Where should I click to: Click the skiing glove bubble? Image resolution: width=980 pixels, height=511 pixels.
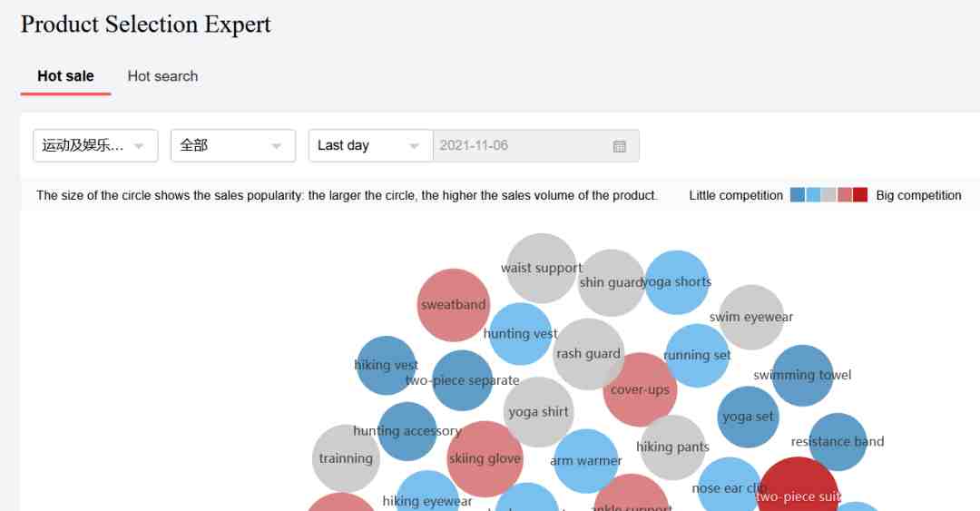pos(485,459)
